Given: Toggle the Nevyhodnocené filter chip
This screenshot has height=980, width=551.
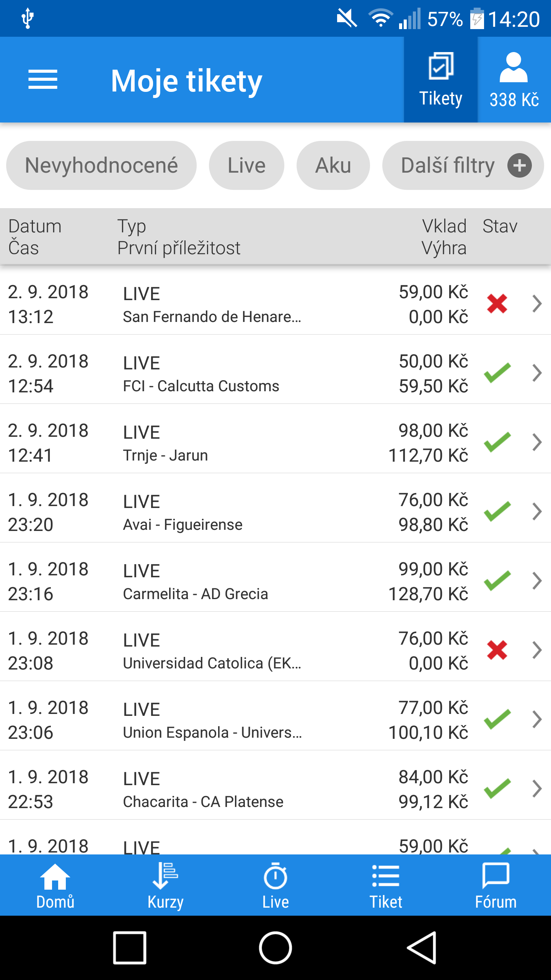Looking at the screenshot, I should pos(101,165).
